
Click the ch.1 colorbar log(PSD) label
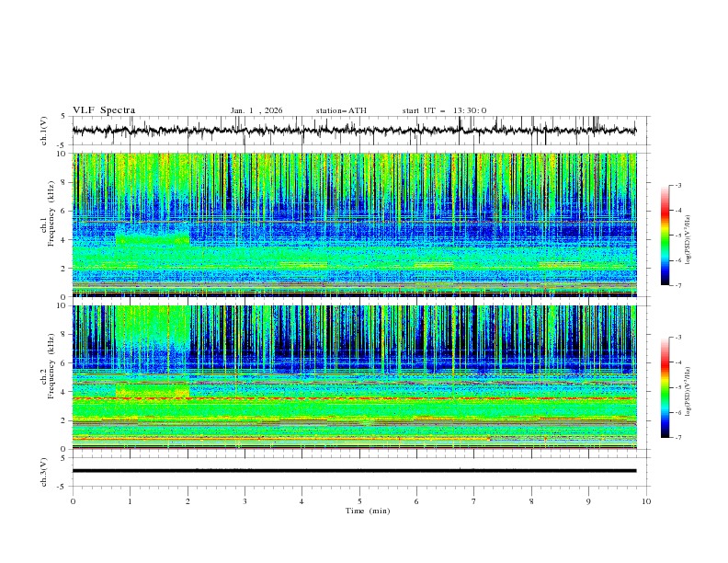tap(688, 240)
